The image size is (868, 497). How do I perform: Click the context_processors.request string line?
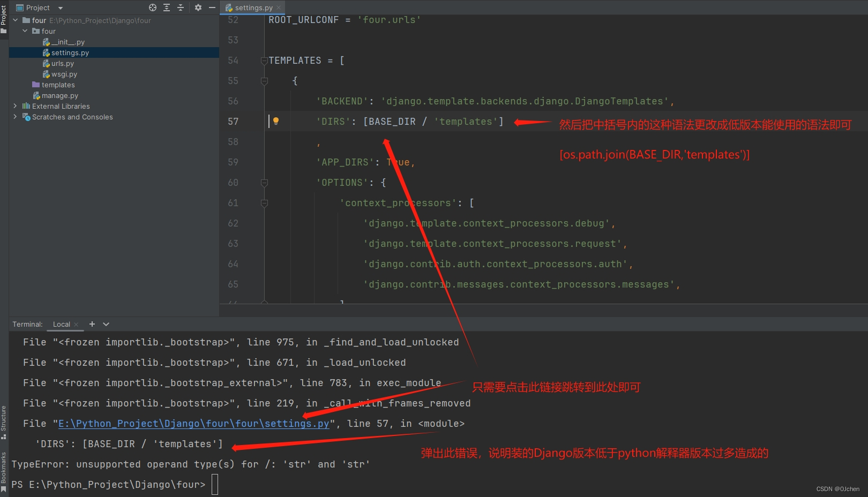click(x=492, y=244)
